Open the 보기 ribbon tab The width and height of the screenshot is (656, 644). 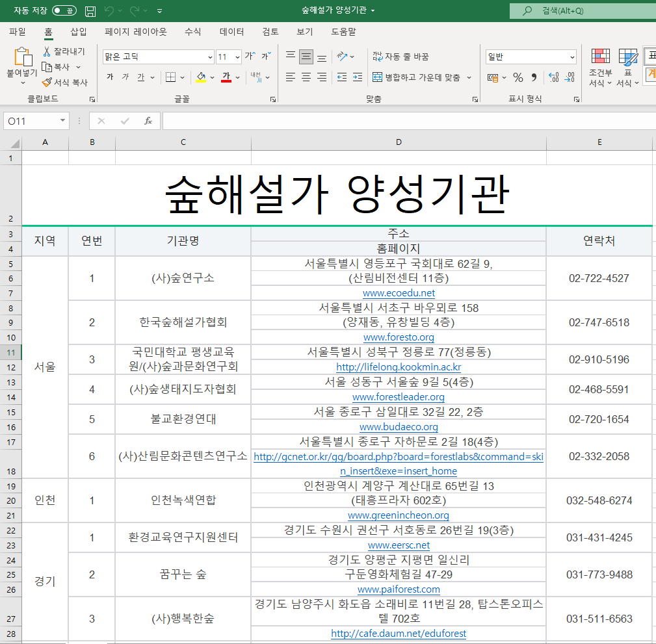[304, 31]
